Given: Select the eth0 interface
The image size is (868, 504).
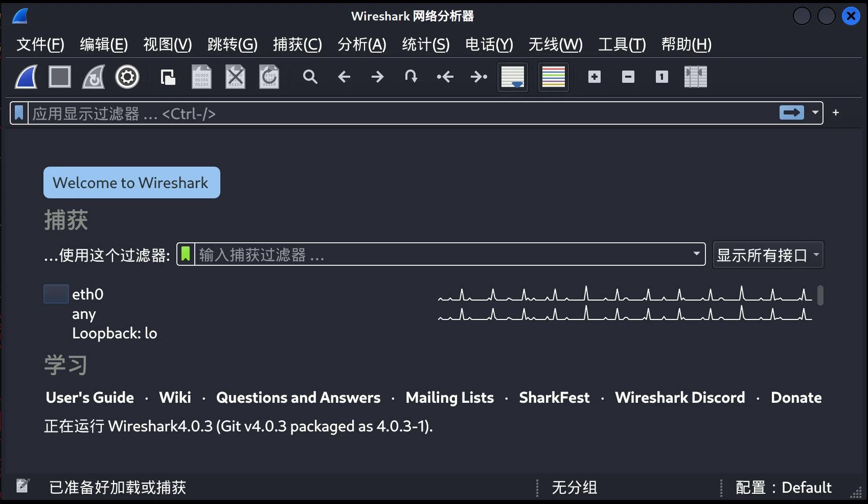Looking at the screenshot, I should pyautogui.click(x=88, y=294).
